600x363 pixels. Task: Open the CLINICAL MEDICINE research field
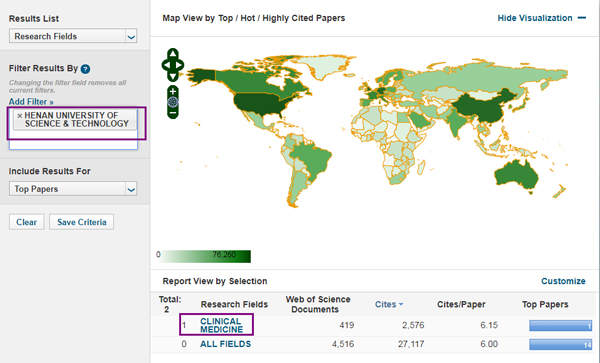click(221, 325)
